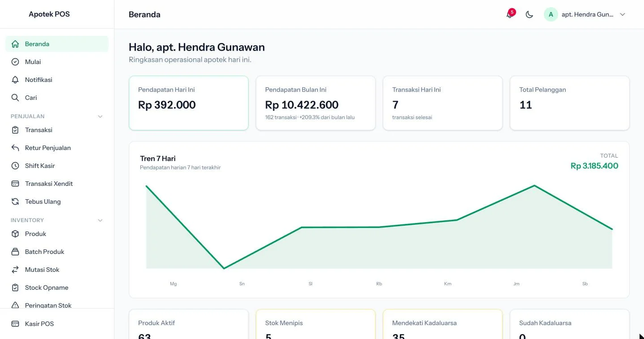This screenshot has height=339, width=644.
Task: Open Retur Penjualan menu item
Action: (57, 148)
